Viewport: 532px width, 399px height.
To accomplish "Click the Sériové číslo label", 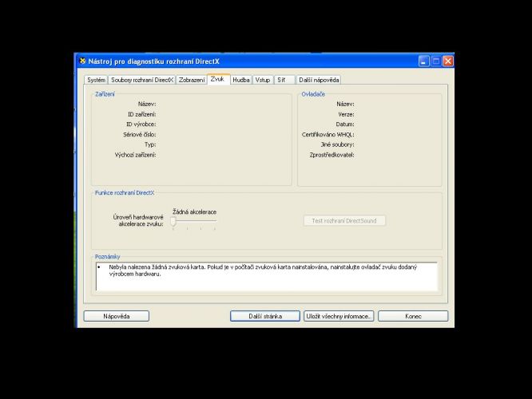I will point(140,135).
